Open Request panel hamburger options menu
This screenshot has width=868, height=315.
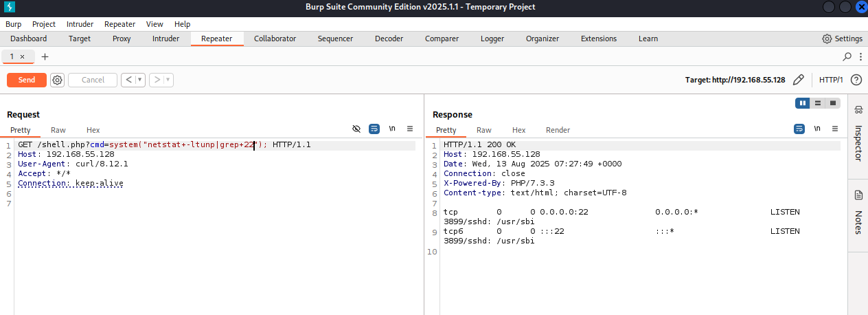(410, 129)
